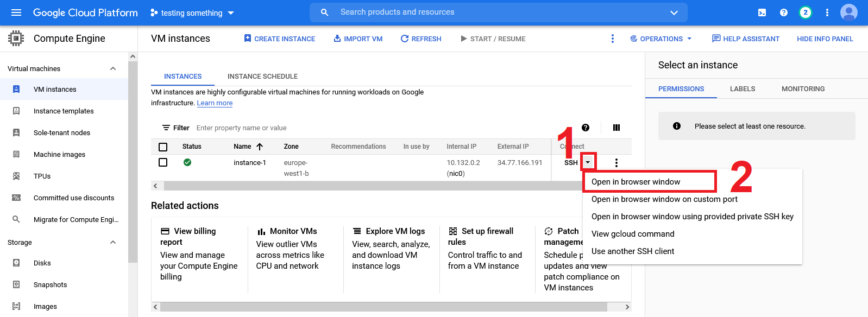Tick the select-all instances checkbox
Viewport: 868px width, 317px height.
pos(163,147)
